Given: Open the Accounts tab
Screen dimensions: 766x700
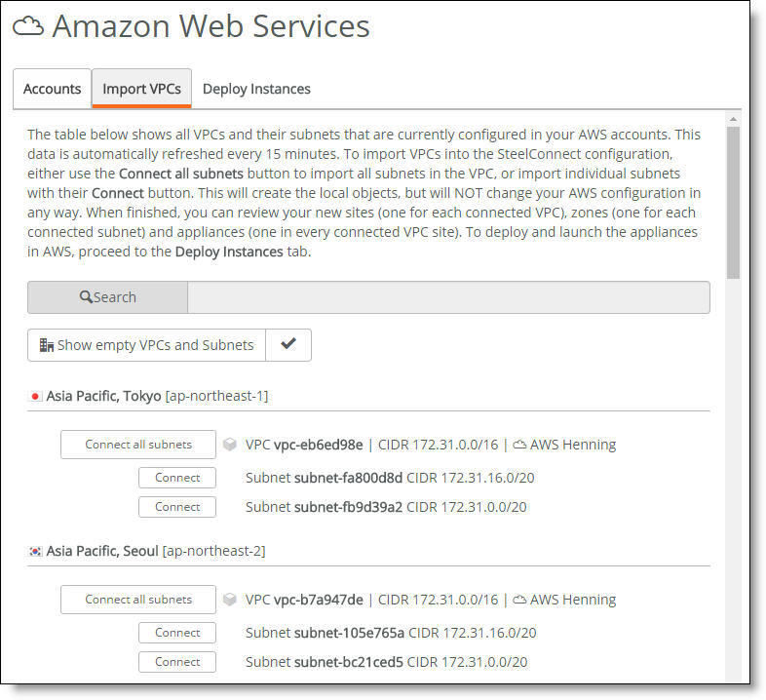Looking at the screenshot, I should (x=52, y=89).
